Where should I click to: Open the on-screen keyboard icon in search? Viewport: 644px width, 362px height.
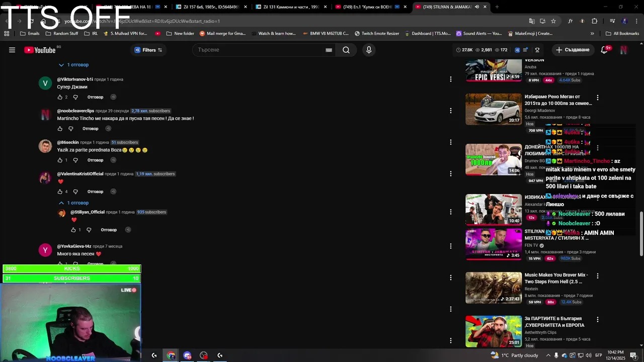[x=329, y=50]
